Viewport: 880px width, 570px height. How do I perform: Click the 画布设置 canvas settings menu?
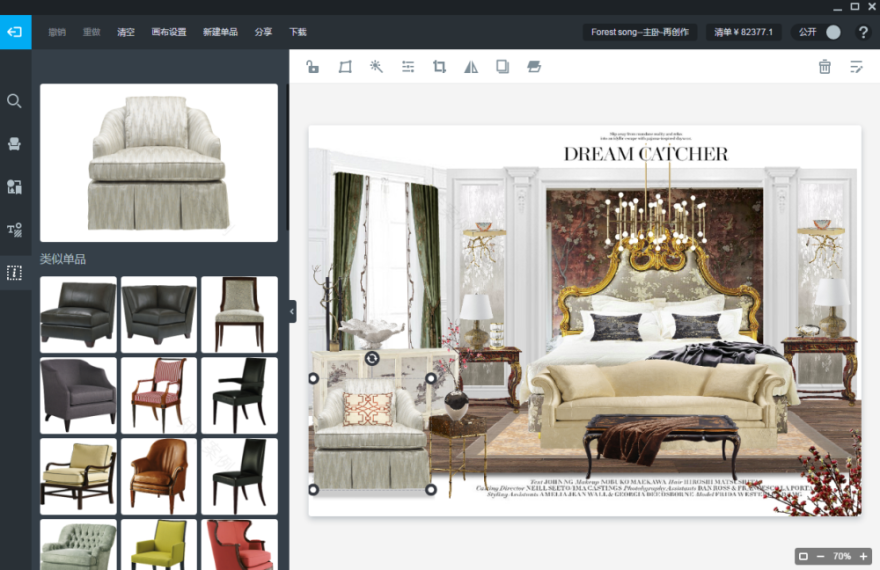pyautogui.click(x=168, y=32)
